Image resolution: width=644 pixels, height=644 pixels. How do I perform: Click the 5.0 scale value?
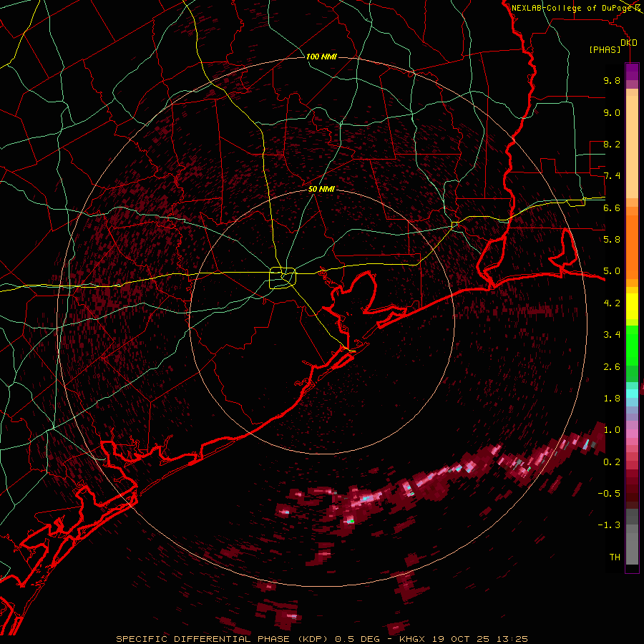pos(612,271)
